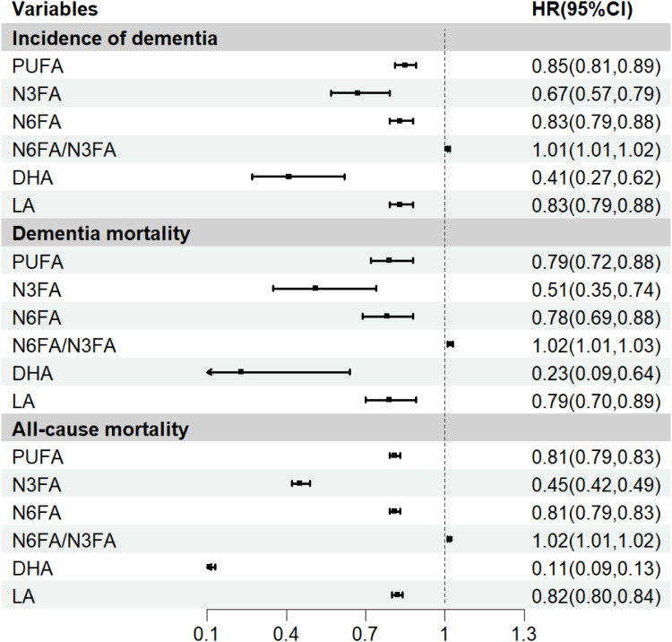
Task: Click the DHA point estimate marker in All-cause mortality
Action: coord(211,567)
